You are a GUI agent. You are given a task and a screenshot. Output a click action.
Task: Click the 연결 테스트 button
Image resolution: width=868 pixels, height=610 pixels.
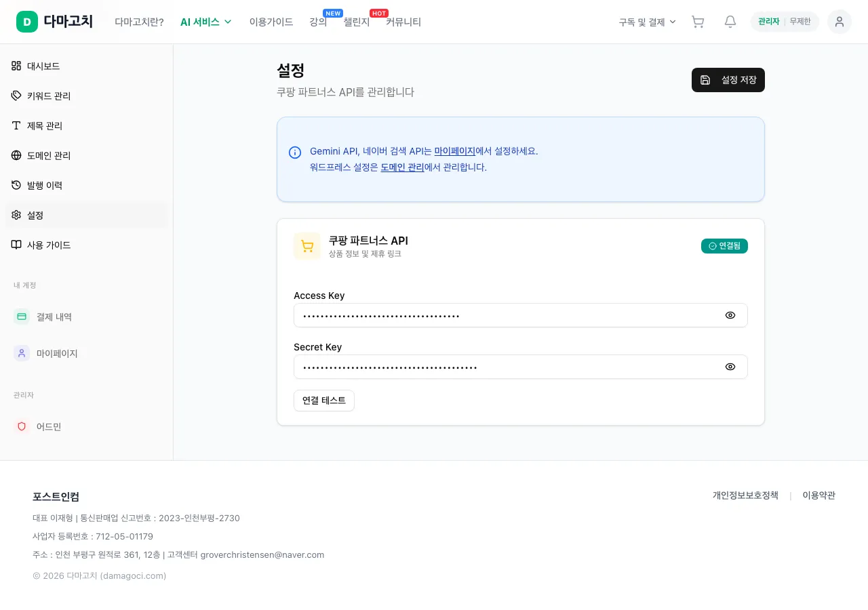pyautogui.click(x=324, y=401)
